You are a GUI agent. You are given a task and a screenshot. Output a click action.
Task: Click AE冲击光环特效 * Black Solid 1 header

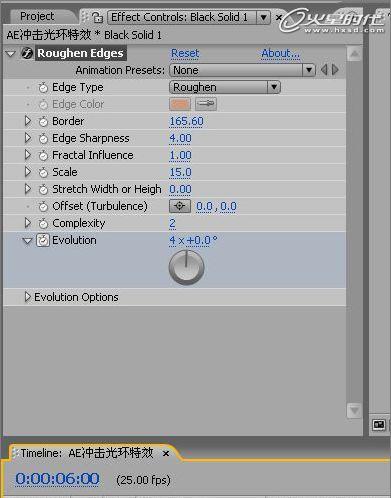(84, 35)
